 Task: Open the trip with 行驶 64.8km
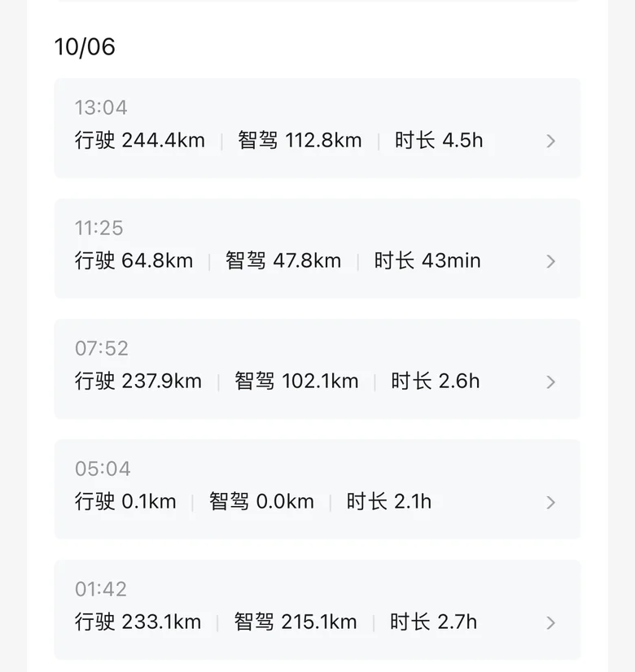pos(134,261)
